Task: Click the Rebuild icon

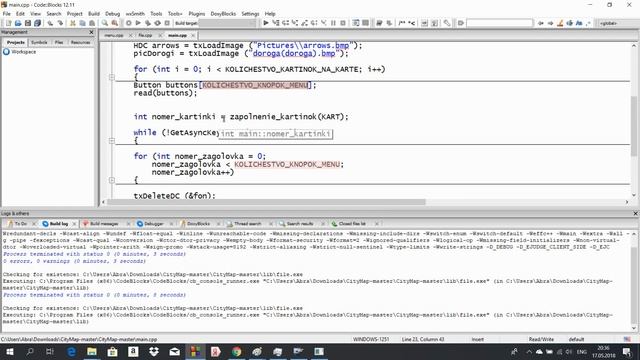Action: coord(158,23)
